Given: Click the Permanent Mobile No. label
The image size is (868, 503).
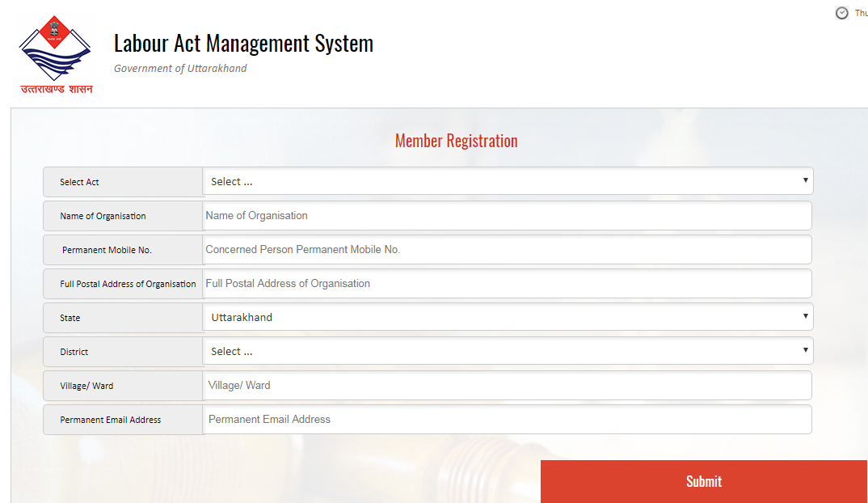Looking at the screenshot, I should [107, 251].
